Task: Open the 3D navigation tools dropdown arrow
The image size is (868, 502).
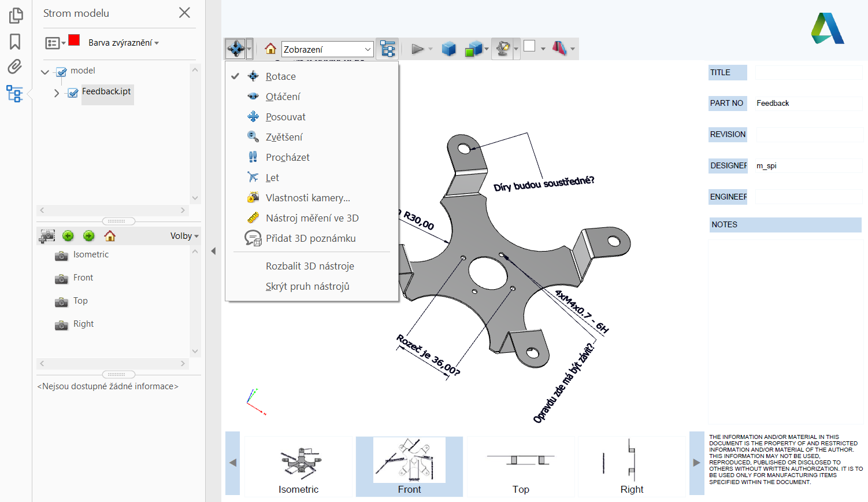Action: [x=250, y=49]
